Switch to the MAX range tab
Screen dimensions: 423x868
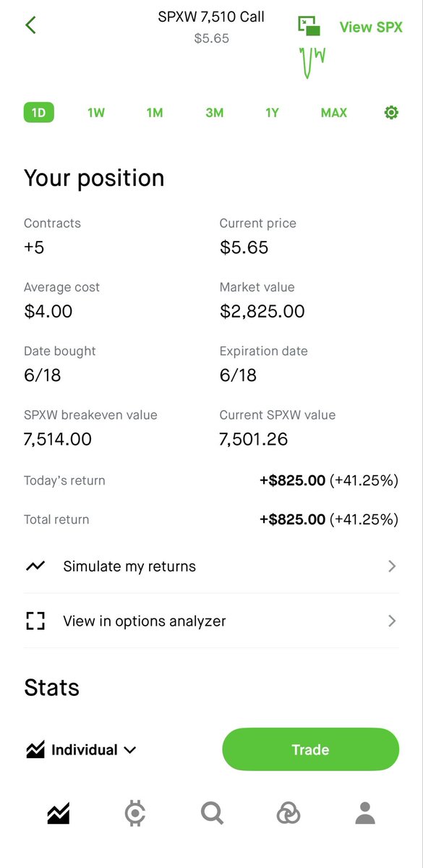tap(334, 112)
